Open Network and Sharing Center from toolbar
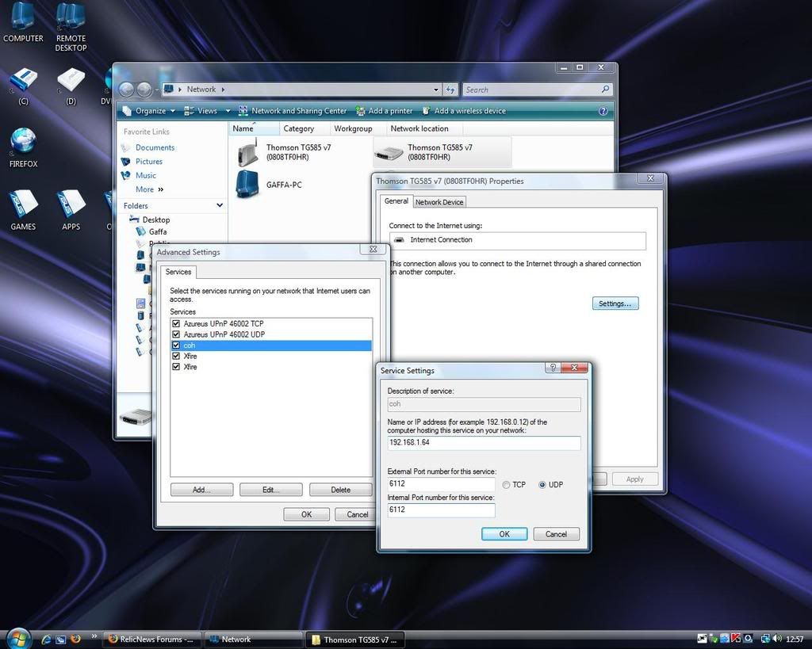Image resolution: width=812 pixels, height=649 pixels. 293,111
